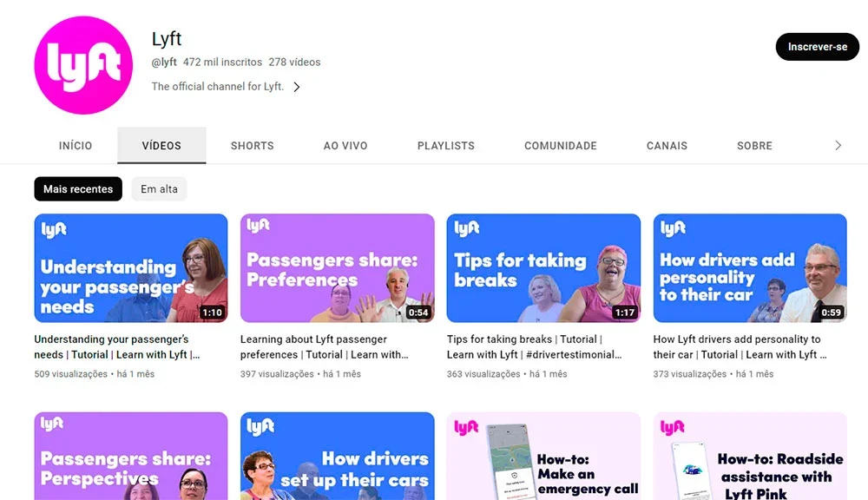
Task: Open Passengers share: Preferences thumbnail
Action: (x=338, y=268)
